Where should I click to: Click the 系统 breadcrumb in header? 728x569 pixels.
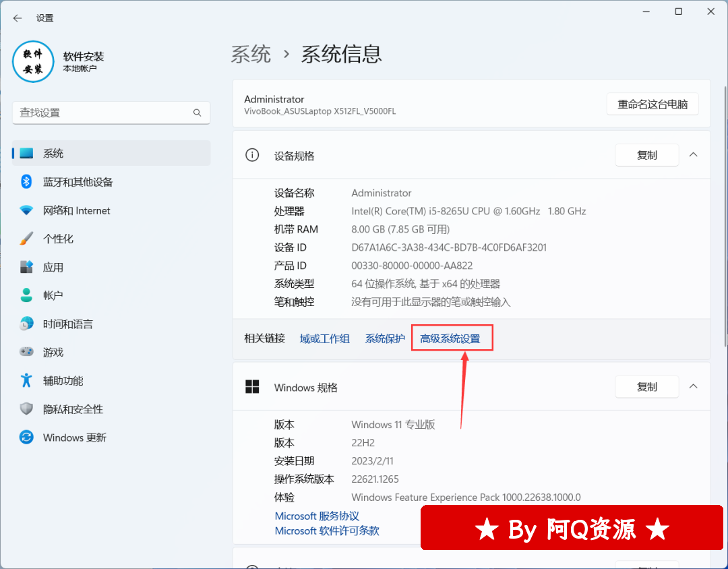tap(251, 55)
